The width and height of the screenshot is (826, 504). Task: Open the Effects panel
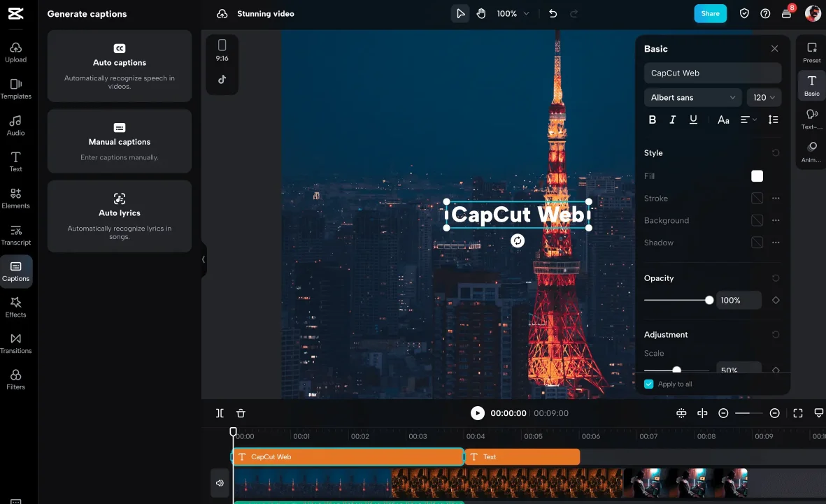(16, 308)
